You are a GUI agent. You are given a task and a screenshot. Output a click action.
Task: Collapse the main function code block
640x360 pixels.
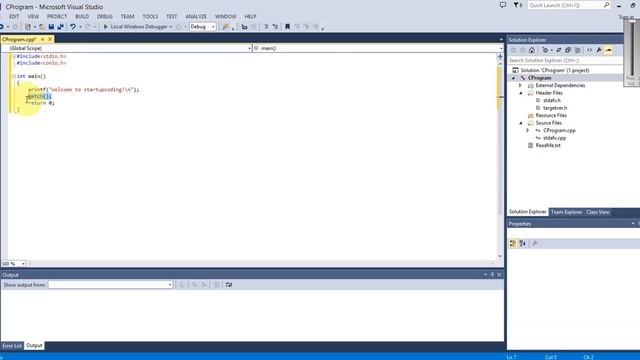click(x=13, y=76)
